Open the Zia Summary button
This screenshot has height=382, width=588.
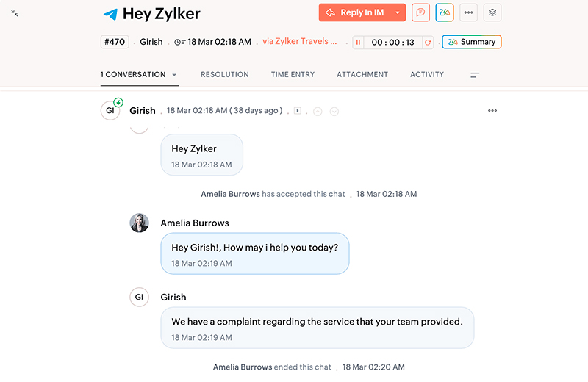[x=472, y=42]
